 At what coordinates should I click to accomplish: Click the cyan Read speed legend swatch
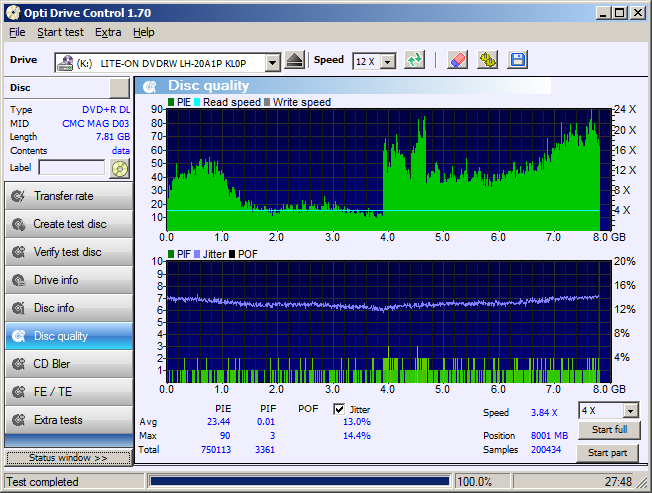197,102
